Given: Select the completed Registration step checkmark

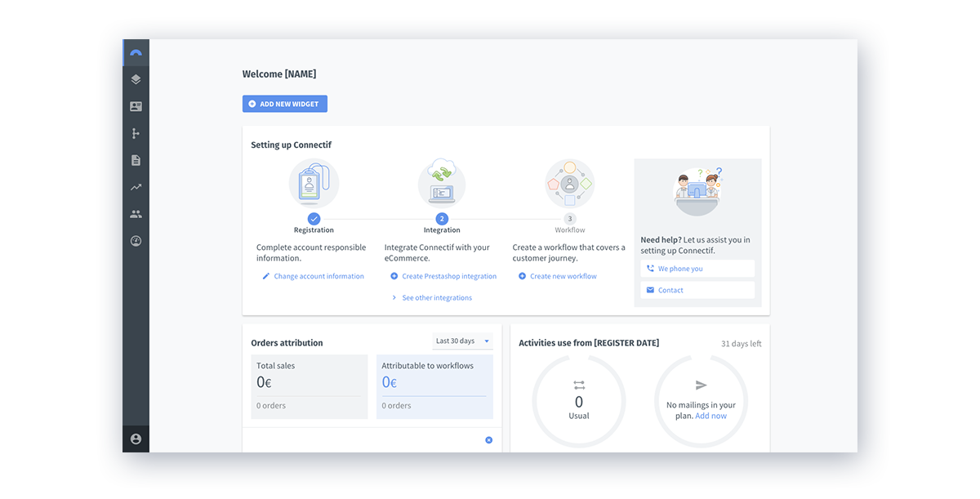Looking at the screenshot, I should [x=314, y=219].
